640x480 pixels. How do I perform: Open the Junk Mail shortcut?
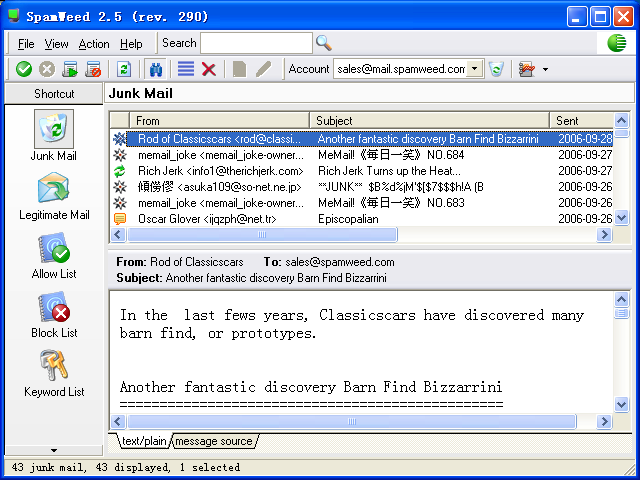53,136
